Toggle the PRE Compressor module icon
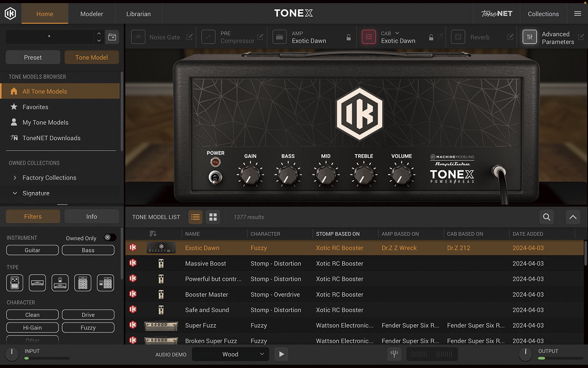This screenshot has height=368, width=588. point(209,37)
